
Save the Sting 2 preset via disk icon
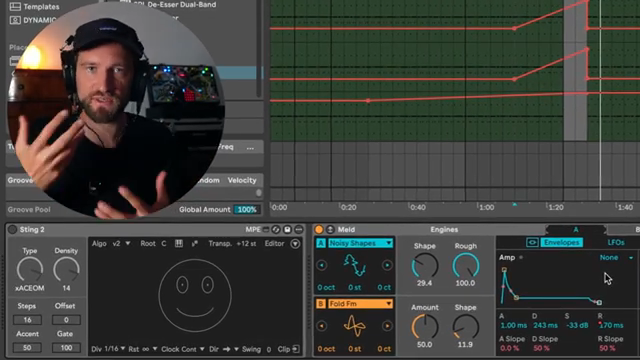click(x=287, y=229)
